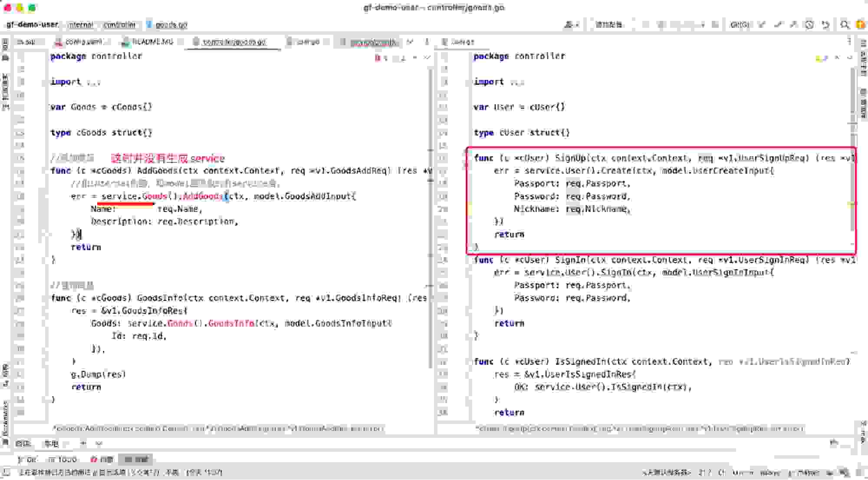Image resolution: width=868 pixels, height=480 pixels.
Task: Click the left editor vertical scrollbar
Action: [x=431, y=217]
